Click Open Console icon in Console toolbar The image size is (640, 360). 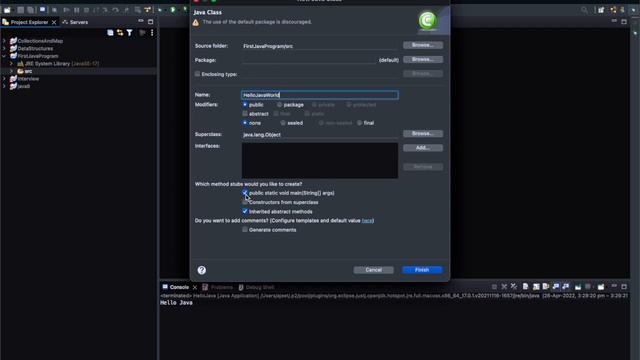(601, 287)
